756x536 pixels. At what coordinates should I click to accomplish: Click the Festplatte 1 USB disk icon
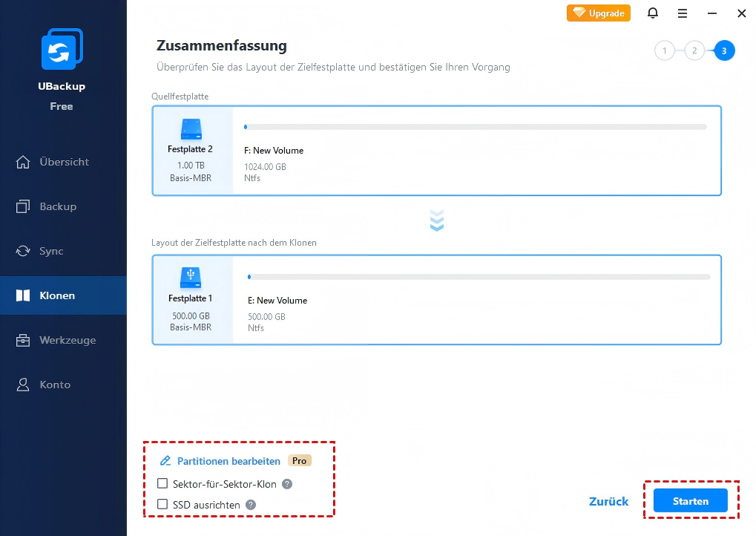pyautogui.click(x=191, y=278)
